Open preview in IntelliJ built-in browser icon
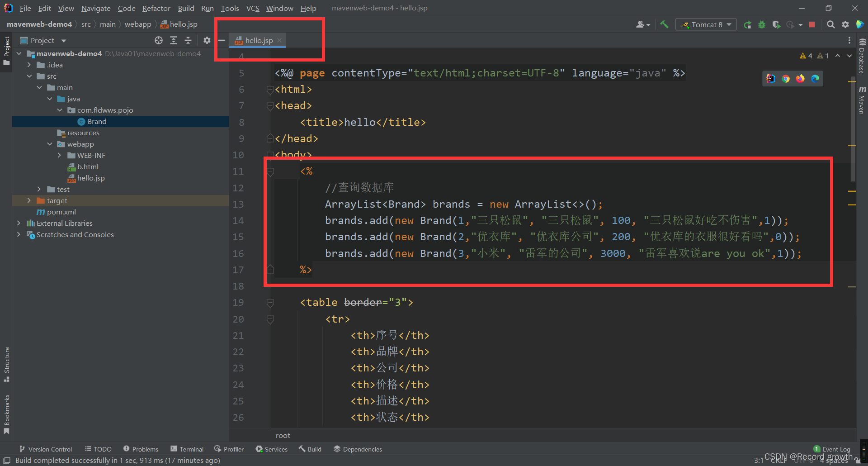The width and height of the screenshot is (868, 466). click(771, 79)
